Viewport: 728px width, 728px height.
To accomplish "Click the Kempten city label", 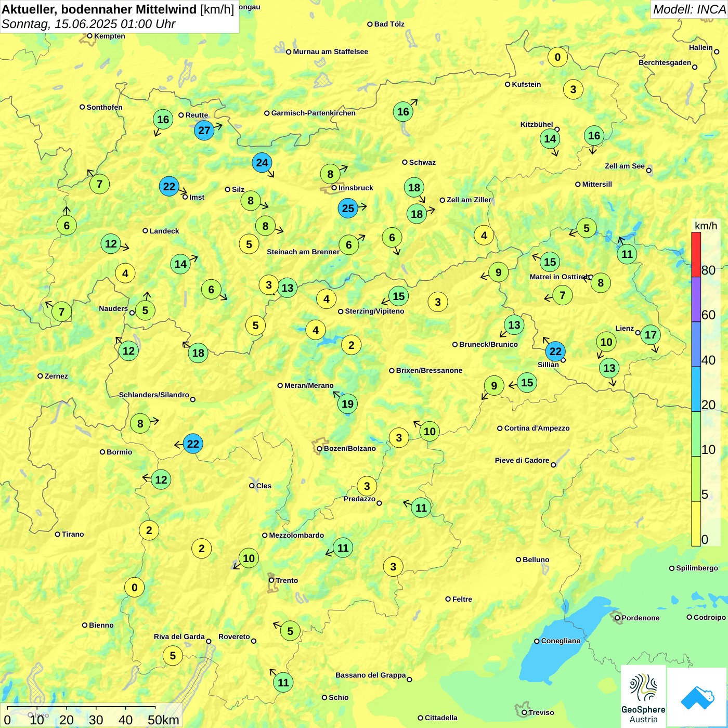I will [x=110, y=36].
